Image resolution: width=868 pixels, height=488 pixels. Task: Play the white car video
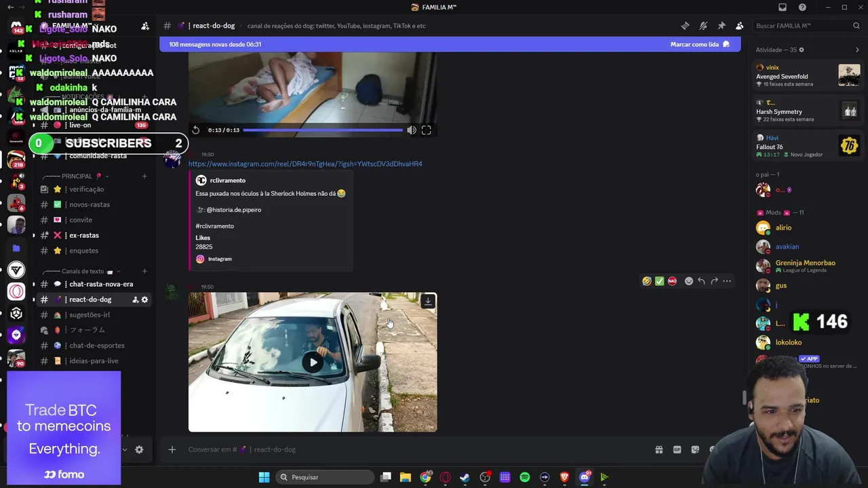click(313, 362)
